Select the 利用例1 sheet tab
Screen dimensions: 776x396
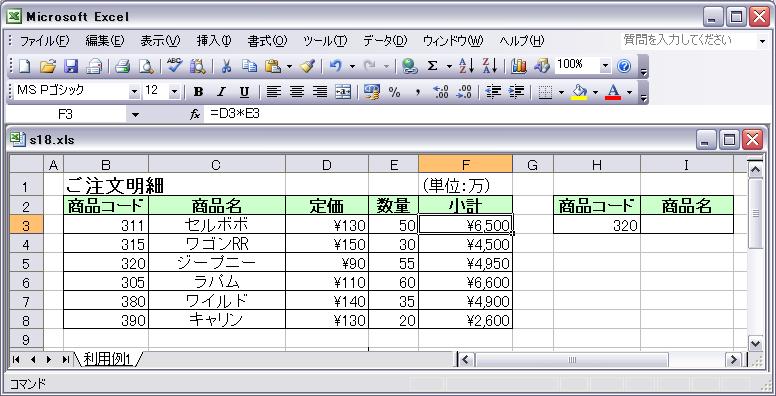107,359
